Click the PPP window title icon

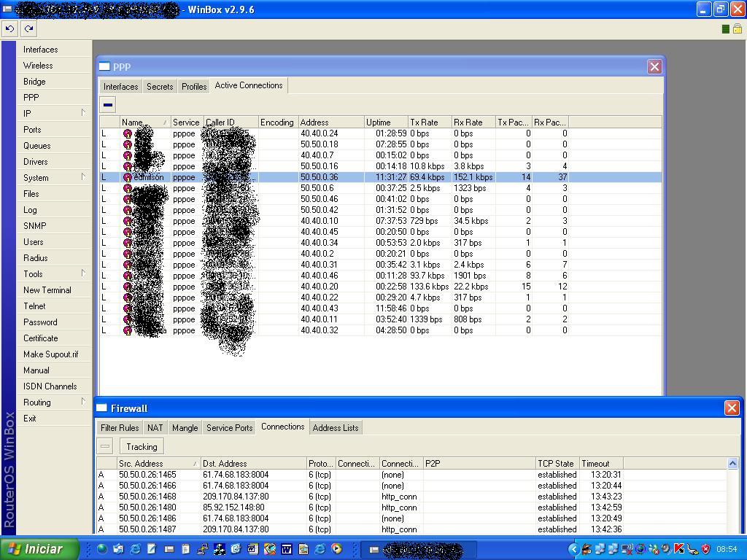point(104,66)
